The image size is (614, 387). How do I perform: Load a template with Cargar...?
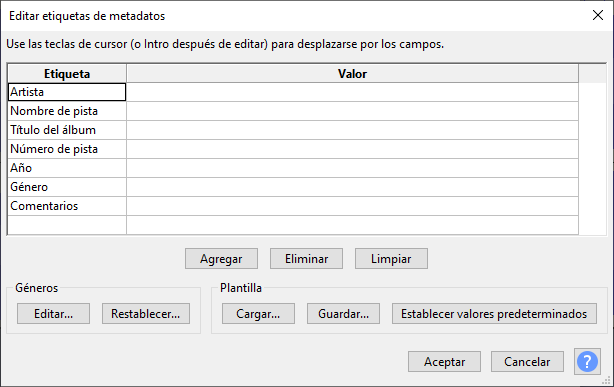(258, 313)
